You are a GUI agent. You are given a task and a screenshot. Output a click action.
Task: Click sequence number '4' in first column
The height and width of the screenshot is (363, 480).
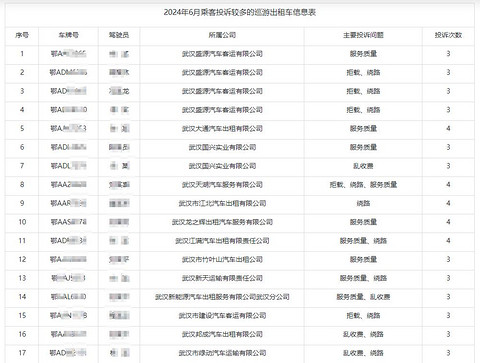click(x=22, y=110)
